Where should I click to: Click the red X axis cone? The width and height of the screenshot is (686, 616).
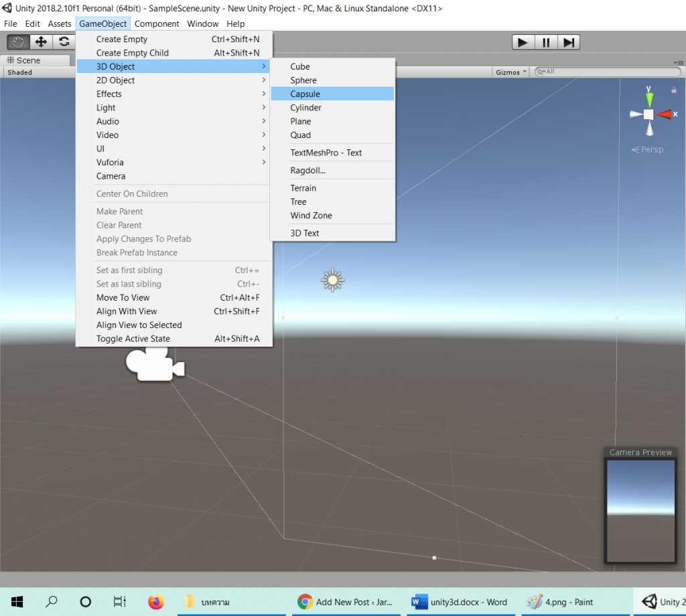pos(665,114)
